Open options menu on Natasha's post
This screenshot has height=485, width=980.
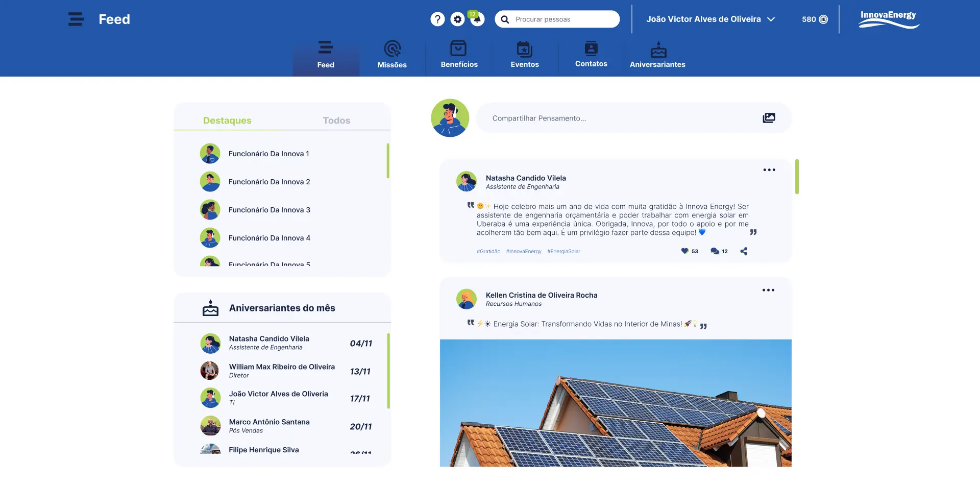point(769,170)
